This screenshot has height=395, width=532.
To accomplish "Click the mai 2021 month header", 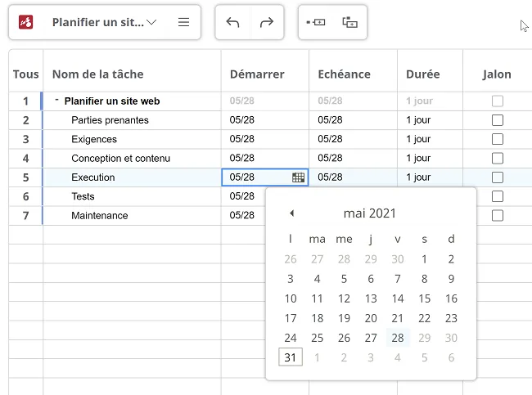I will click(369, 213).
